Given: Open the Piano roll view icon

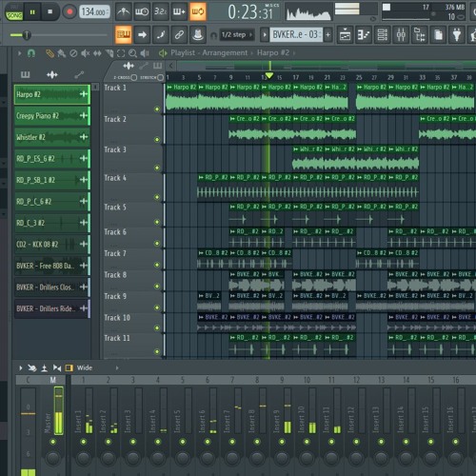Looking at the screenshot, I should click(364, 34).
